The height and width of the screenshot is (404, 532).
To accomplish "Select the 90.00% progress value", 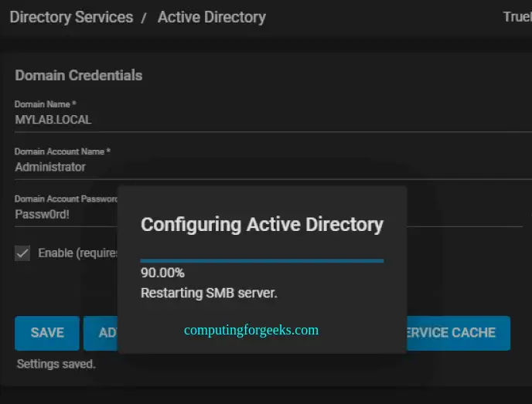I will click(162, 273).
